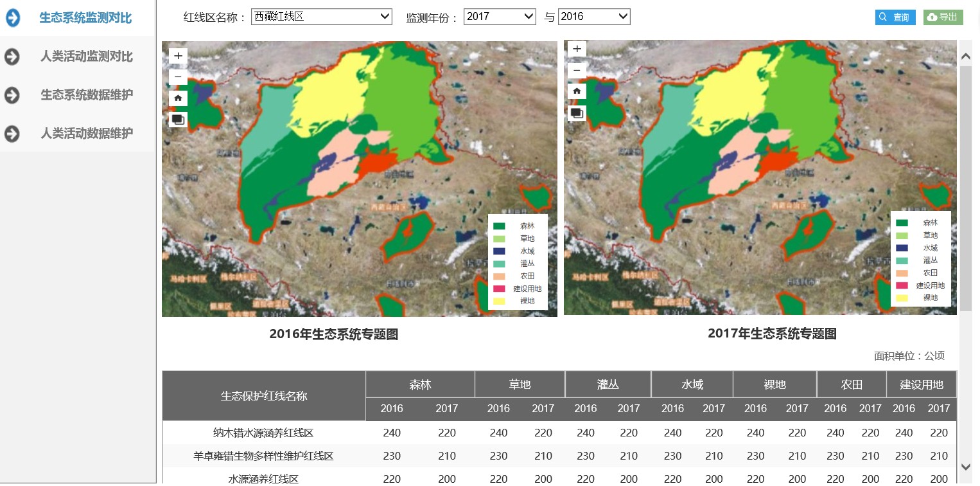Click 森林 green swatch in 2016 legend

499,226
